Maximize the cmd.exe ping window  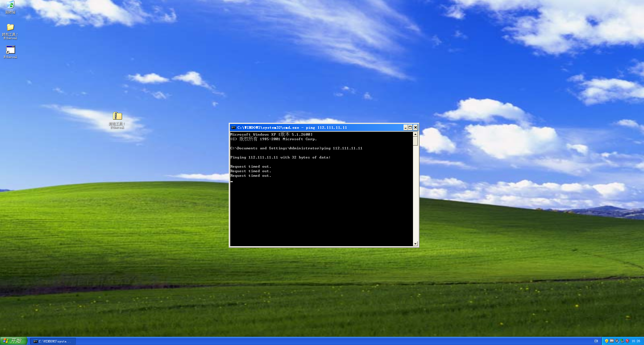tap(410, 128)
